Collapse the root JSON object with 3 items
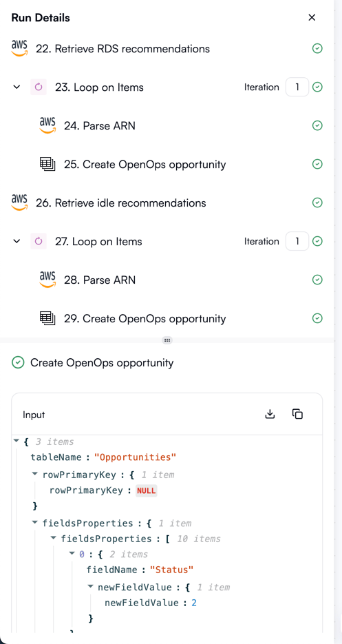This screenshot has width=342, height=644. pyautogui.click(x=17, y=441)
